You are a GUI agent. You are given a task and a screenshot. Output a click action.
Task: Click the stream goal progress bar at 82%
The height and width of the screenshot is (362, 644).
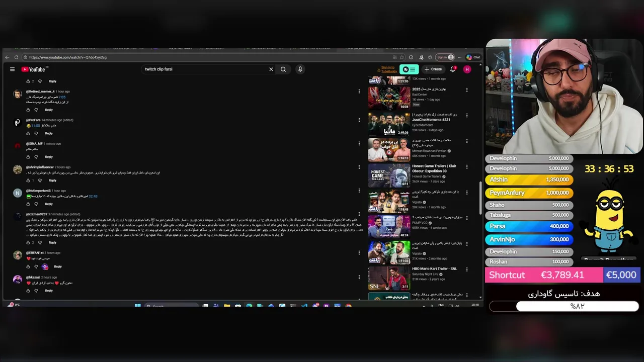[x=564, y=306]
